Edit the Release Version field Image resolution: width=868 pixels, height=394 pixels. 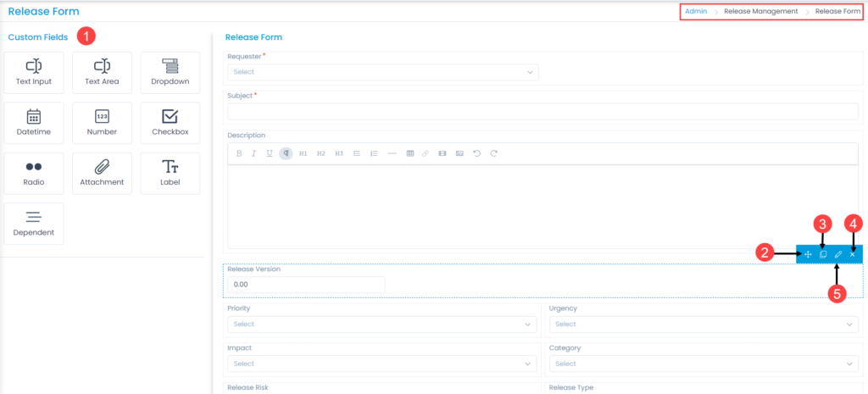838,254
